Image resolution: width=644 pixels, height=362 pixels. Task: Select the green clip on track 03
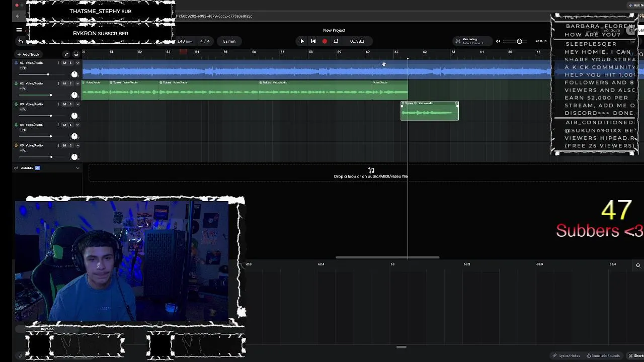pos(430,111)
